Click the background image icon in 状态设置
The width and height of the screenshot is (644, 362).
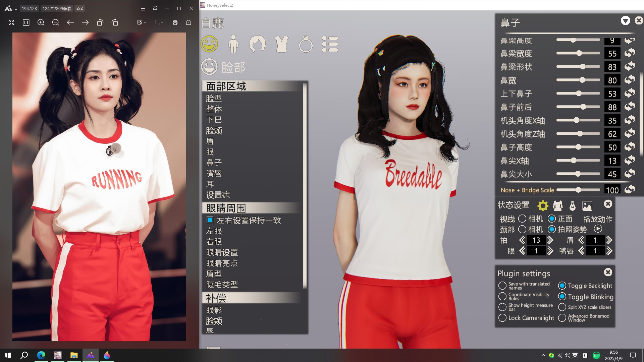(x=587, y=205)
